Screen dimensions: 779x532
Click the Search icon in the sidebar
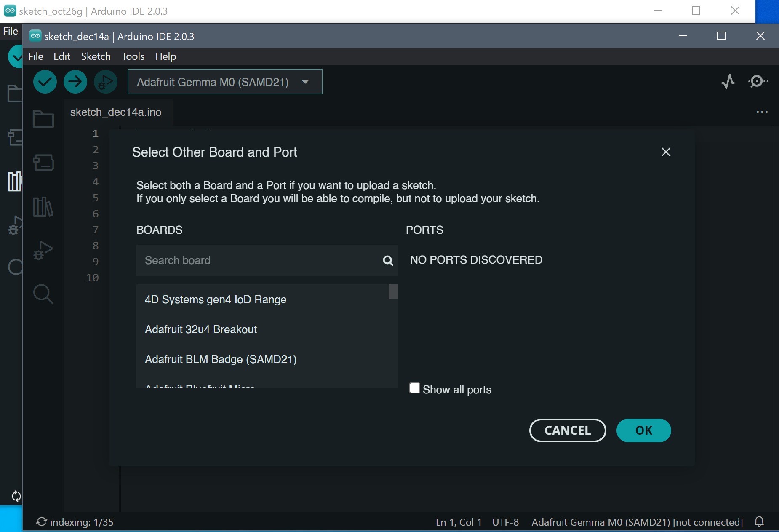click(43, 294)
